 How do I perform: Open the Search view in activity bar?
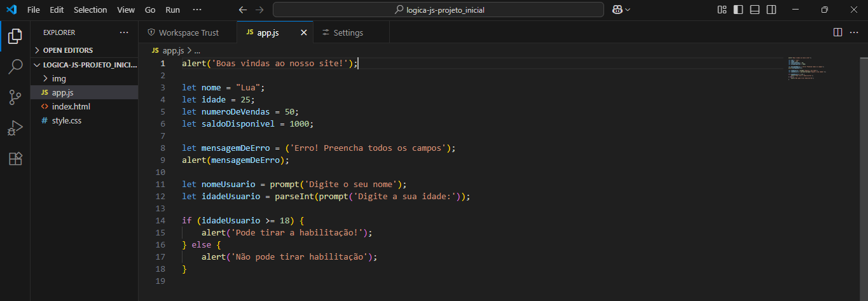(x=15, y=67)
